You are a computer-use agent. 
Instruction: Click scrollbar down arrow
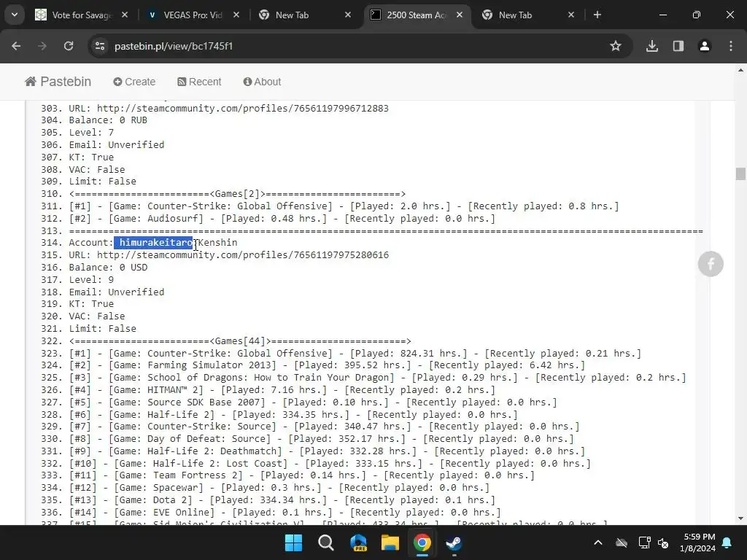(x=740, y=518)
